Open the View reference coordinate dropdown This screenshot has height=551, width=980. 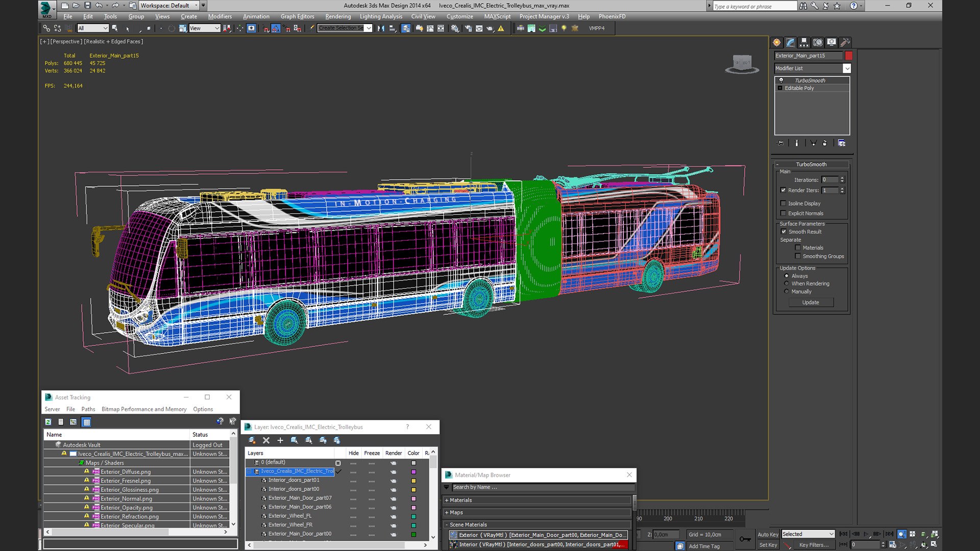click(204, 29)
